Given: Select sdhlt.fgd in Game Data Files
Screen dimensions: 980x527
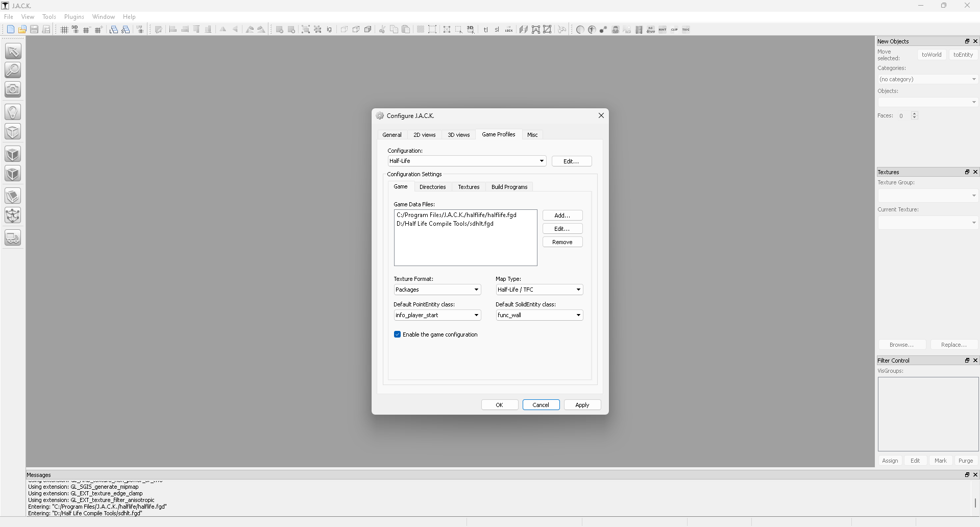Looking at the screenshot, I should coord(445,224).
